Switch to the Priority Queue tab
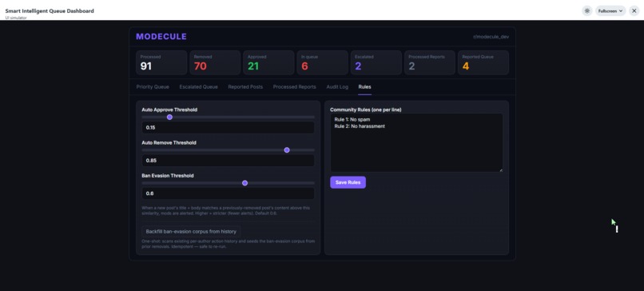 tap(153, 86)
